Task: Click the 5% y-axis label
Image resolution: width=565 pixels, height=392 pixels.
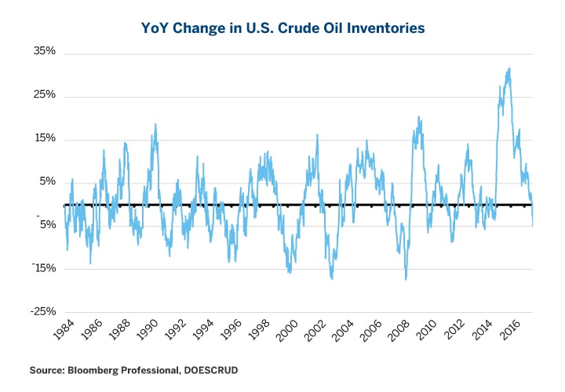Action: point(47,181)
